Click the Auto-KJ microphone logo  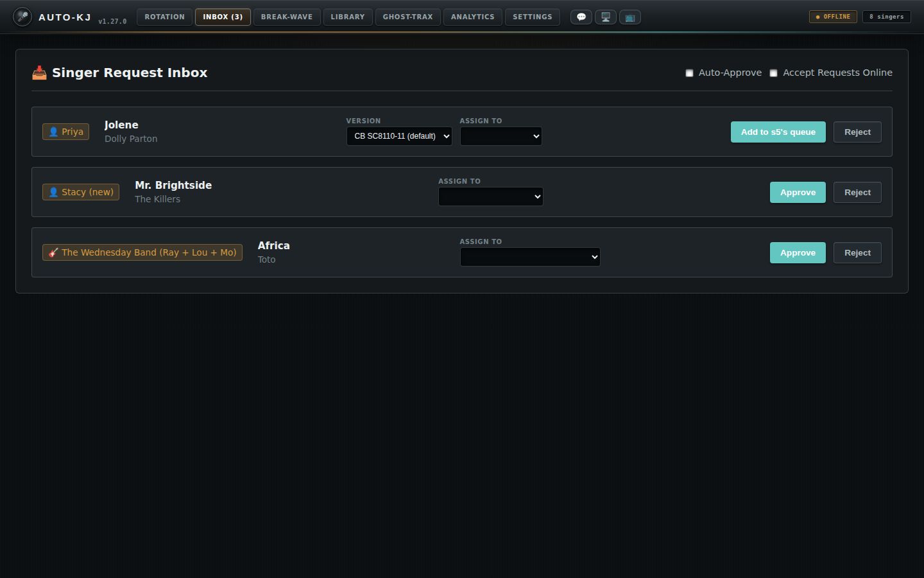coord(22,17)
